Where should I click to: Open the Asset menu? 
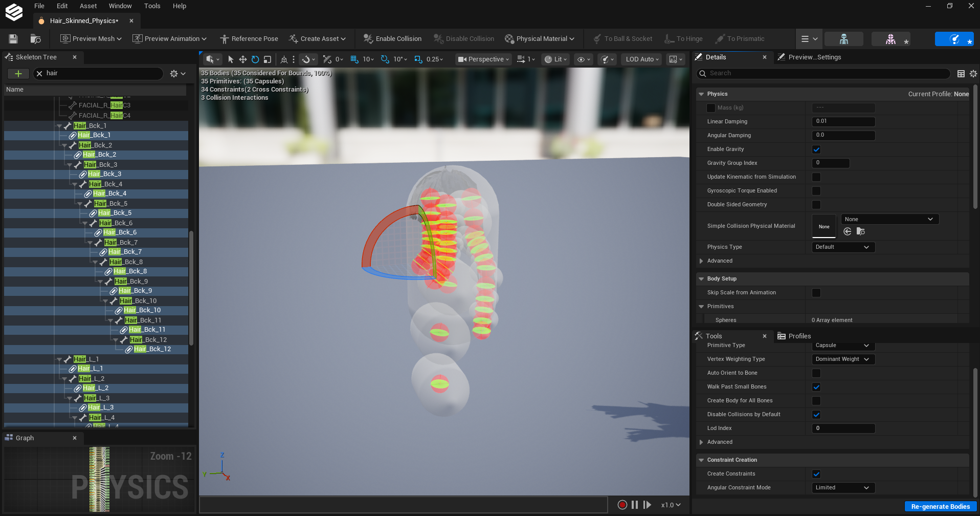[88, 6]
